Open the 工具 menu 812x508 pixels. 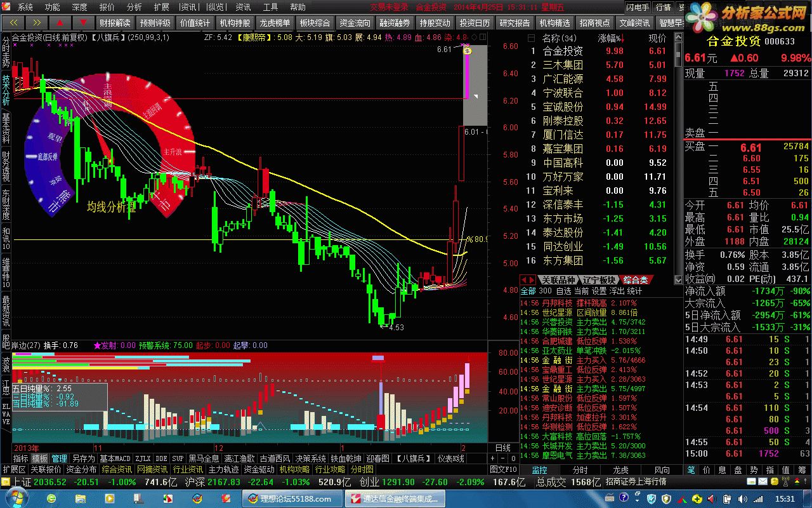click(x=271, y=7)
